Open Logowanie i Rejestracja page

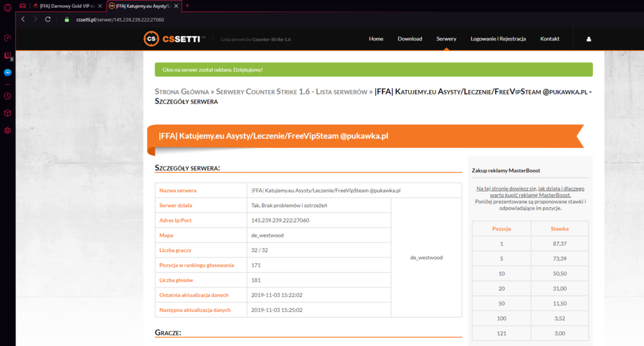pyautogui.click(x=498, y=39)
